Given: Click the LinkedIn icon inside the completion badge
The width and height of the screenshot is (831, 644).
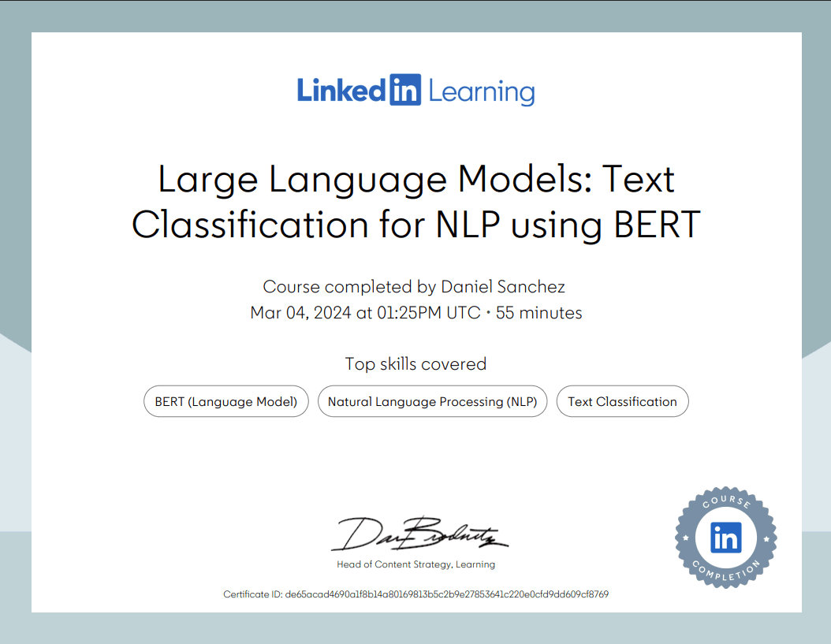Looking at the screenshot, I should [725, 538].
